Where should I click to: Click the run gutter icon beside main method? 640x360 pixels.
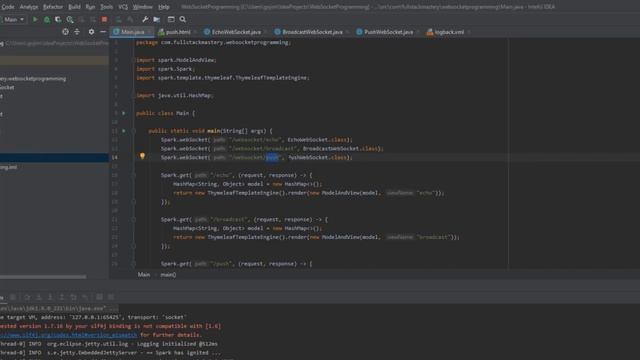point(124,131)
